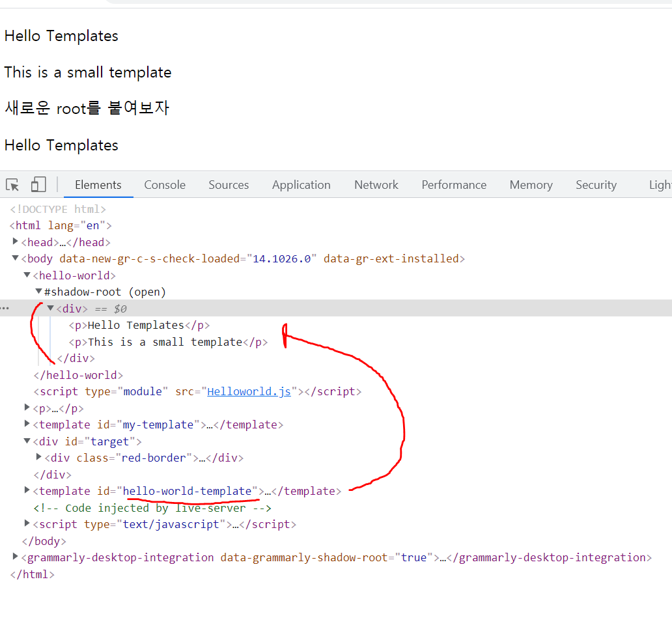
Task: Open the three-dots menu beside the selected div row
Action: click(x=5, y=308)
